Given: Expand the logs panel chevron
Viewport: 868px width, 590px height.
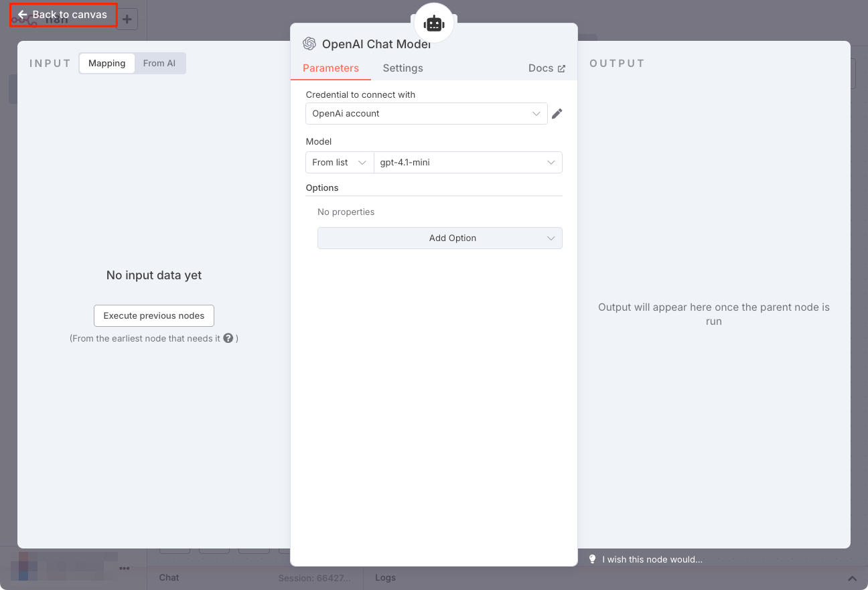Looking at the screenshot, I should tap(852, 578).
